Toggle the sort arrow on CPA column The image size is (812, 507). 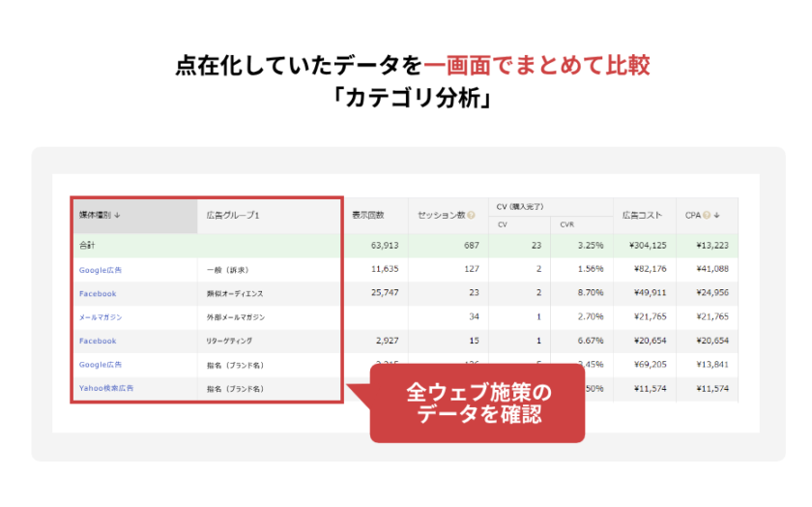tap(716, 215)
